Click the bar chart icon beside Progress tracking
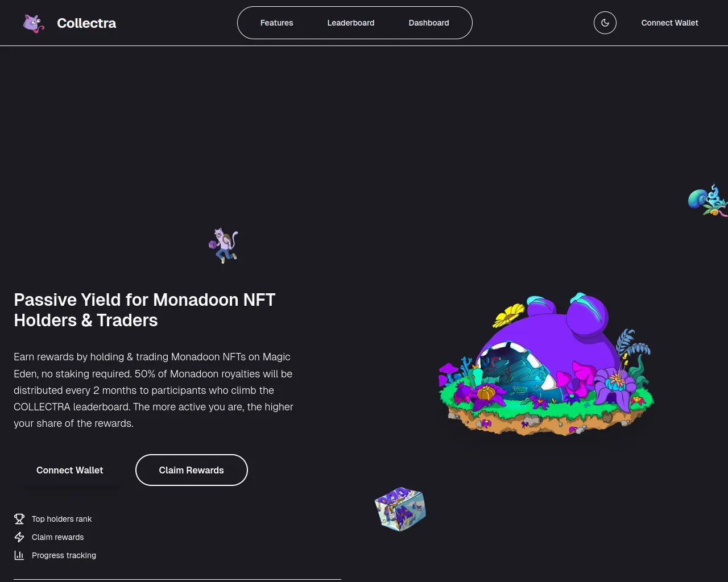Screen dimensions: 728x582 click(x=19, y=555)
